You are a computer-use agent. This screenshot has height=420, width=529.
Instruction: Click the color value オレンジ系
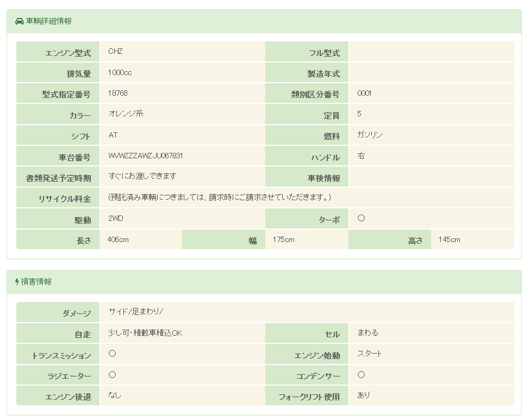click(x=126, y=114)
